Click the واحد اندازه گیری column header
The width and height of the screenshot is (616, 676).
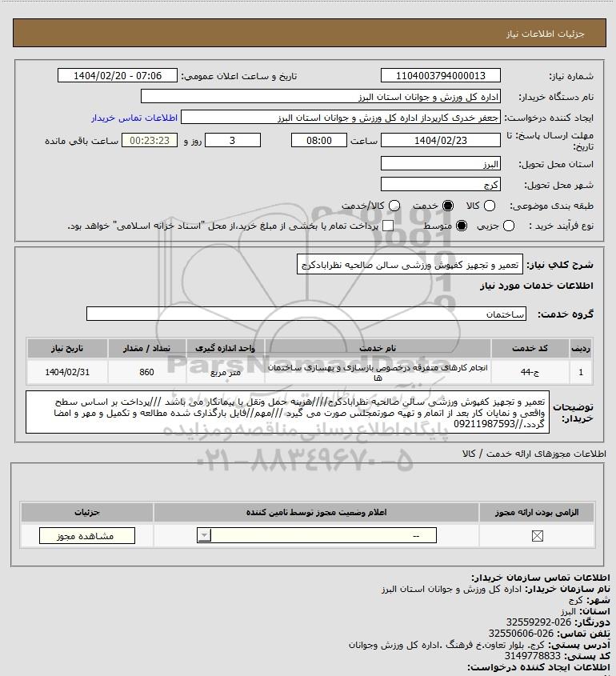click(225, 348)
